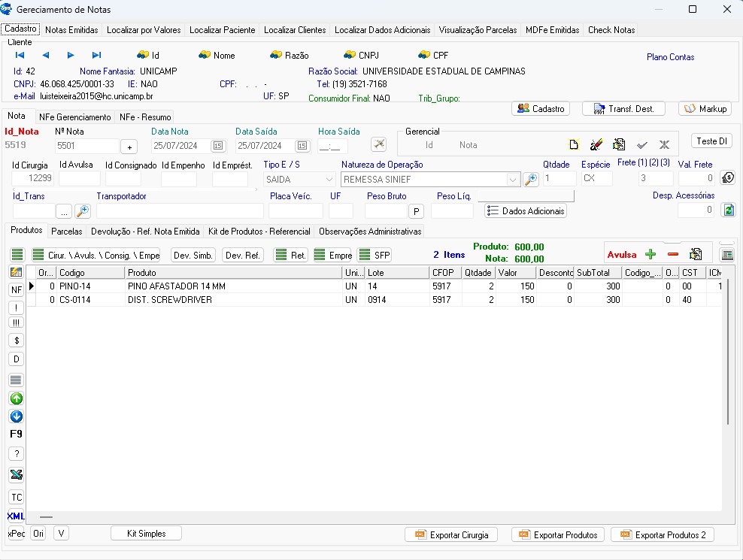
Task: Move product up with green arrow
Action: point(16,398)
